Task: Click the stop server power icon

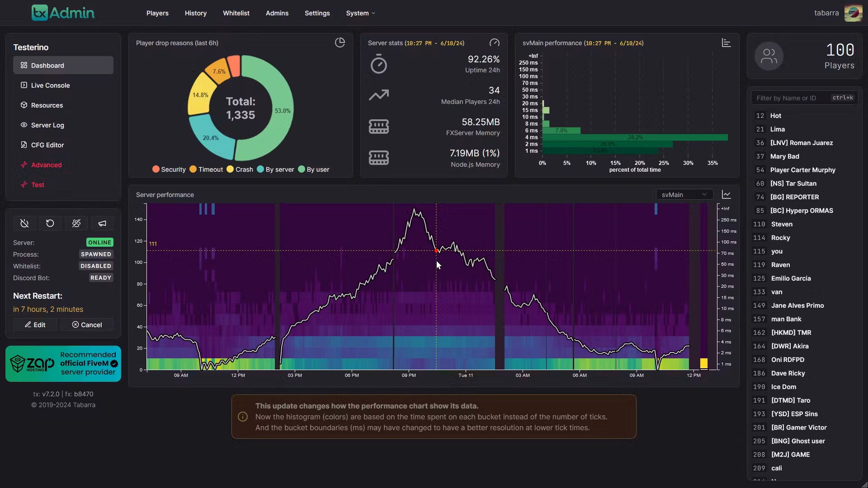Action: [x=24, y=223]
